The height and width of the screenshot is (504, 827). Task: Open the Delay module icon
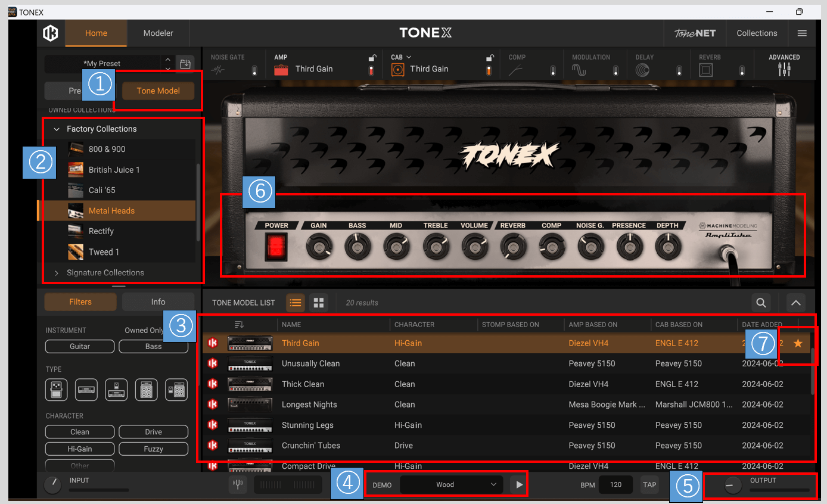(642, 70)
